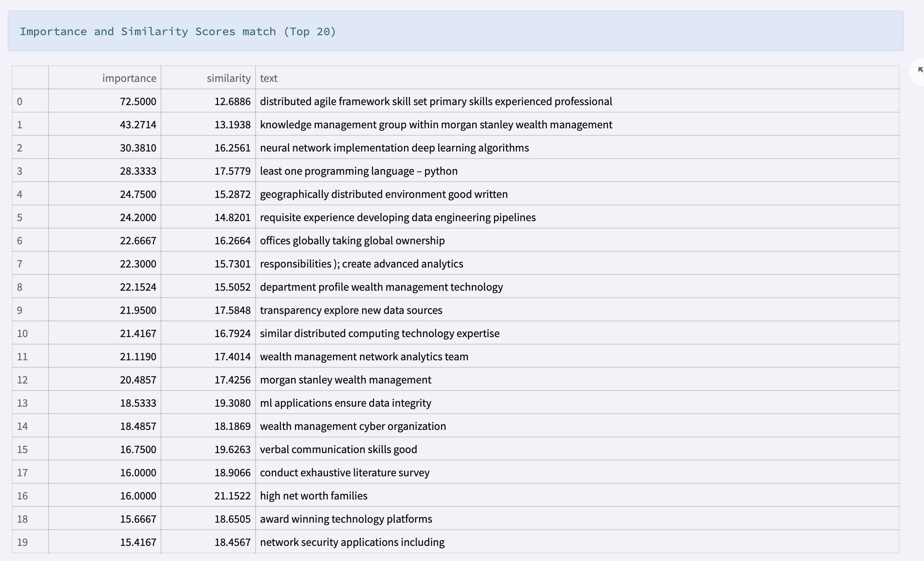Click the text column header
924x561 pixels.
pos(269,78)
